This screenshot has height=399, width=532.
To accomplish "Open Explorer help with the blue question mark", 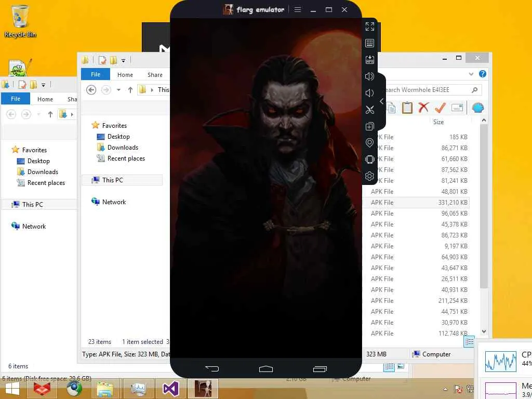I will (x=483, y=74).
